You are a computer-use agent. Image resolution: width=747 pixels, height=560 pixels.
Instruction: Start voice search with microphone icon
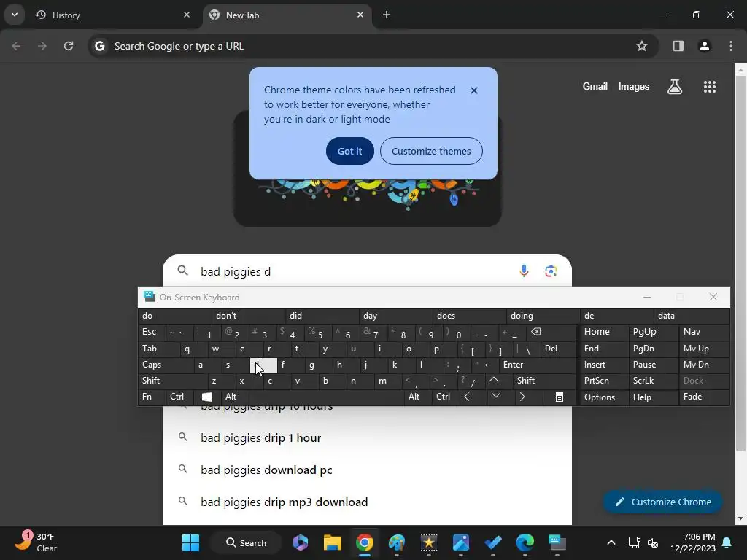click(524, 271)
